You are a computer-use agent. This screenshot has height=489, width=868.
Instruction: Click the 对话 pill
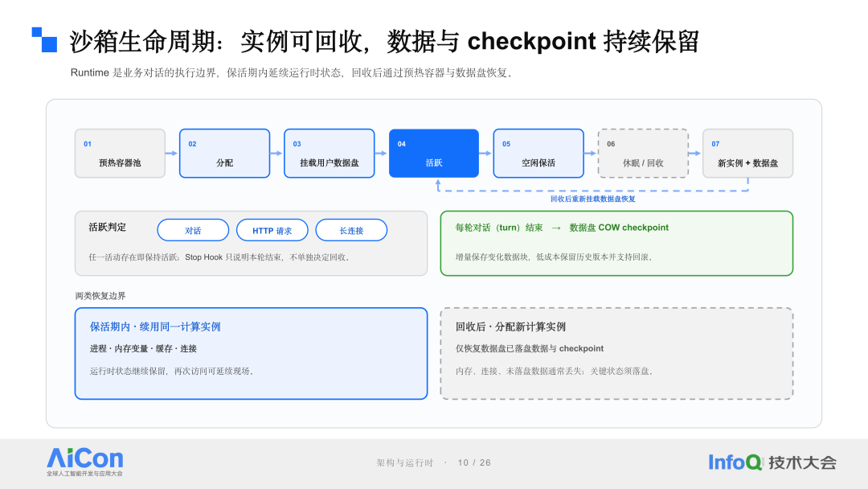(x=193, y=230)
